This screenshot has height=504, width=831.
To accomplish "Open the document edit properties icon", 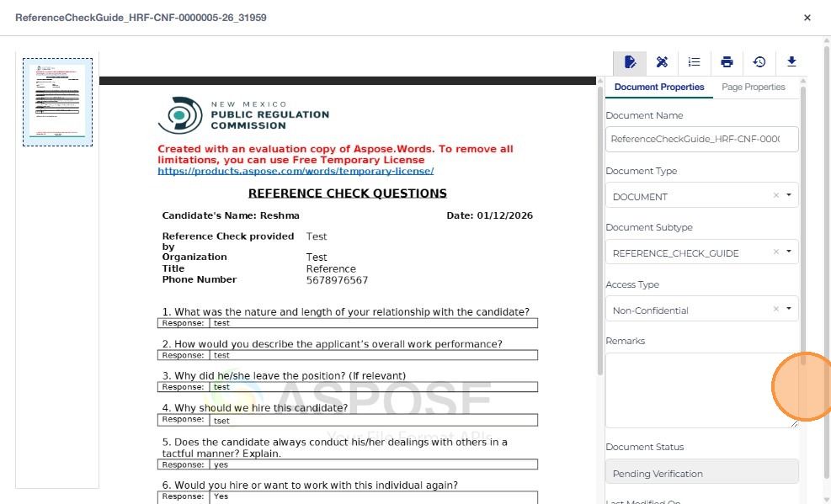I will point(630,62).
